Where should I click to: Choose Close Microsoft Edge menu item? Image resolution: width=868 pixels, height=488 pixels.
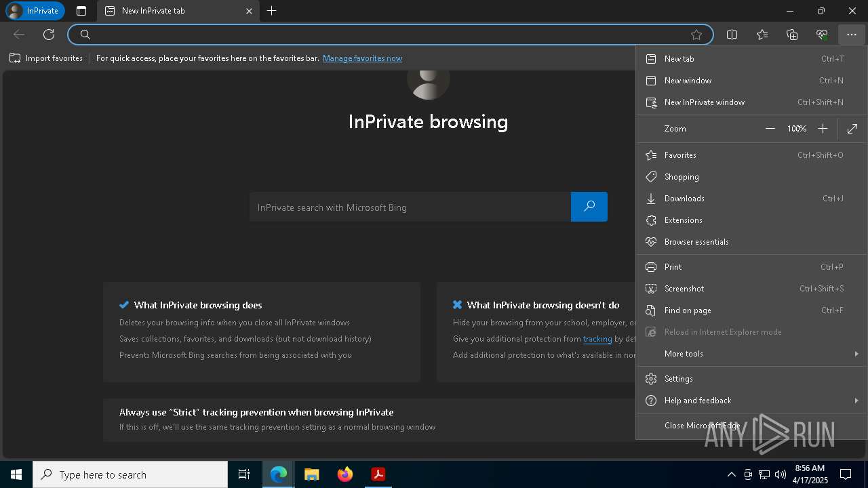(751, 426)
